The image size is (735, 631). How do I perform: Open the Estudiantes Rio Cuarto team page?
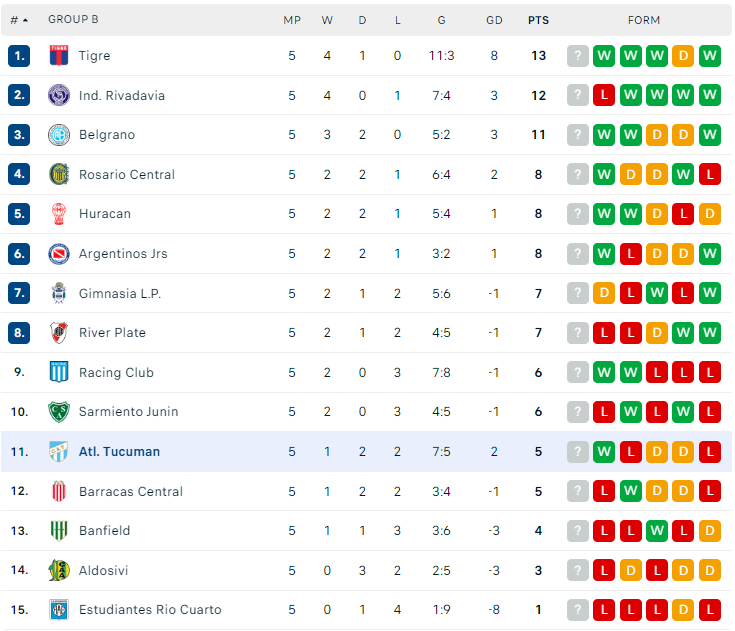point(150,610)
